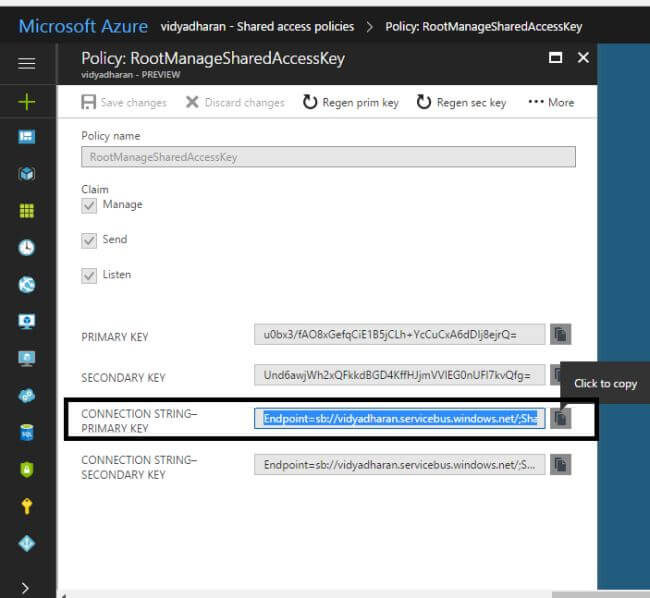
Task: Copy the secondary key connection string
Action: (x=560, y=465)
